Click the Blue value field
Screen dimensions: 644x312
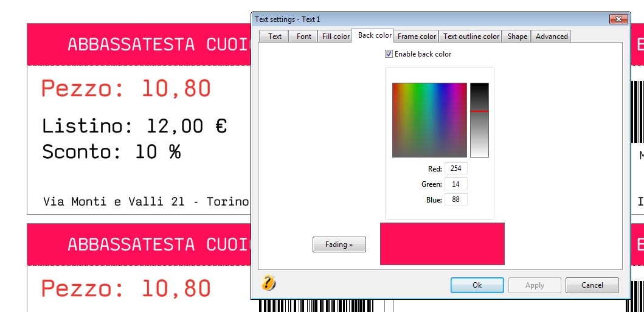point(455,199)
